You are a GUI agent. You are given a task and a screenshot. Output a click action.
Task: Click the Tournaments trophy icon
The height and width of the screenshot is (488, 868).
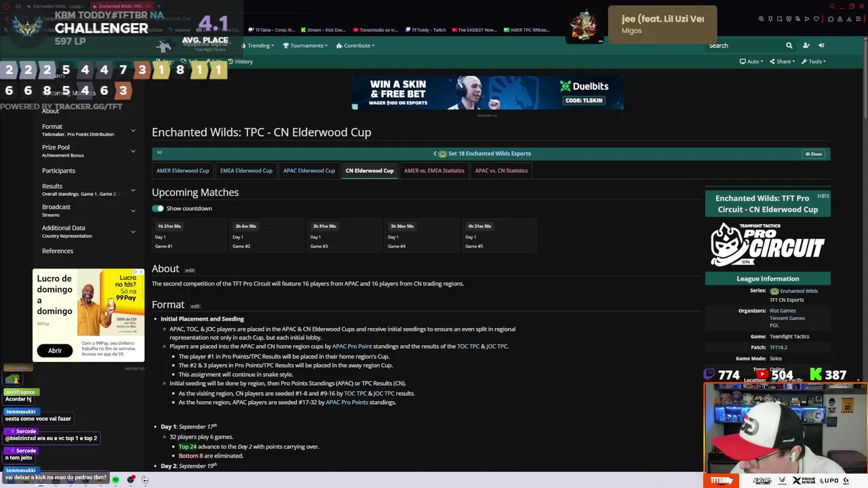[x=286, y=45]
